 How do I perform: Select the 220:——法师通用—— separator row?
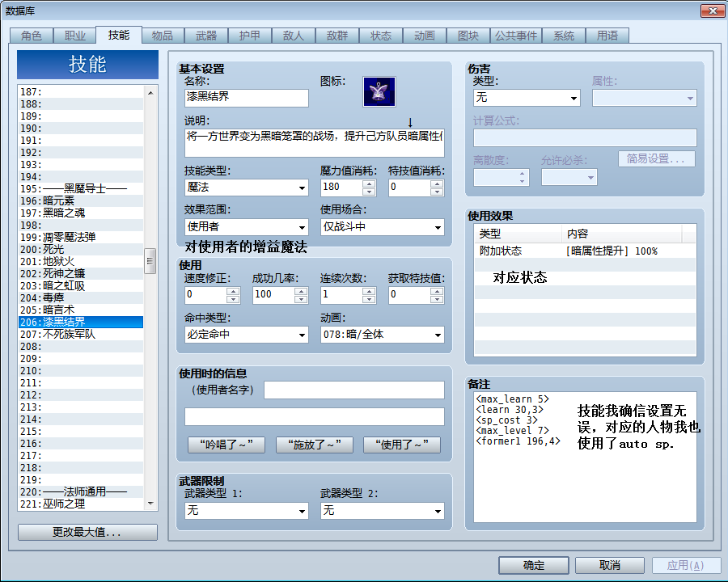[81, 492]
